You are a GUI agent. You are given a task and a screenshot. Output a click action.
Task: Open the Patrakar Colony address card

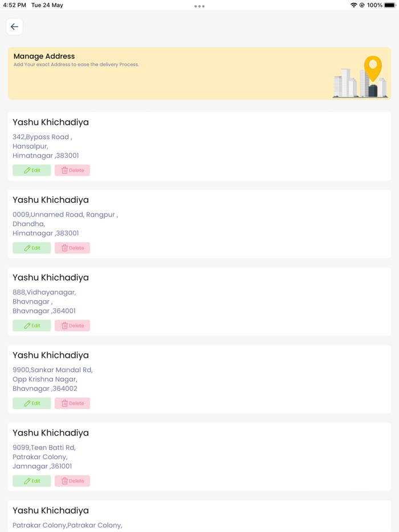click(x=199, y=516)
